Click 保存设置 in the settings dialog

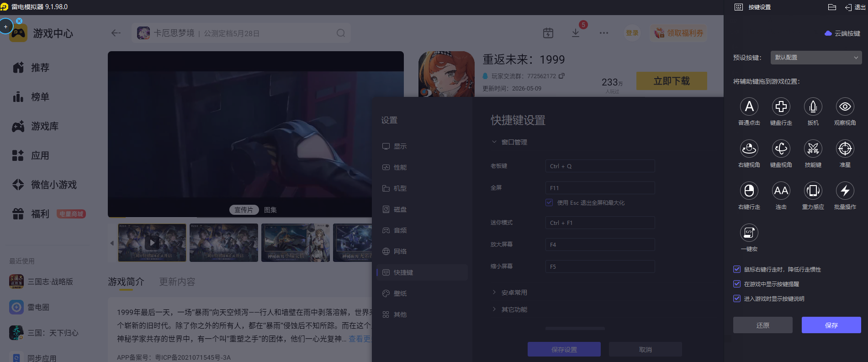coord(564,350)
